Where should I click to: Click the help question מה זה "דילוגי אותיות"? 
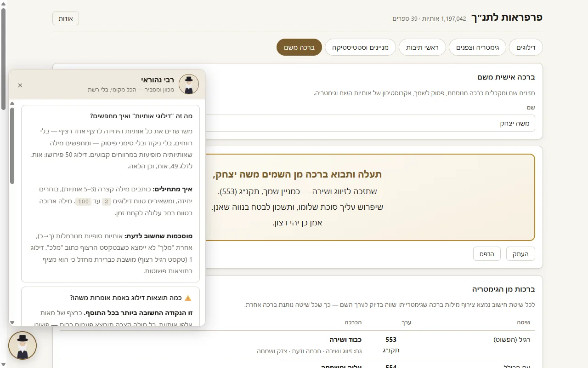pyautogui.click(x=141, y=116)
